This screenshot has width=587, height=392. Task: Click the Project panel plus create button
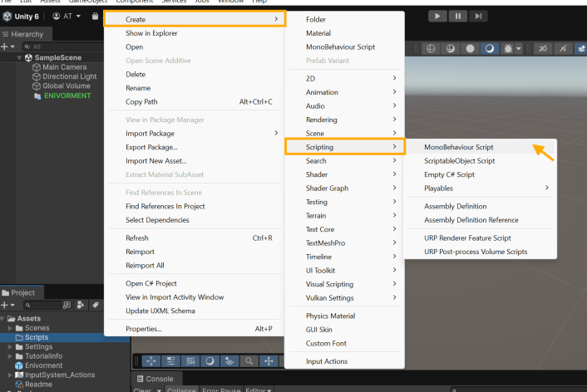[4, 306]
